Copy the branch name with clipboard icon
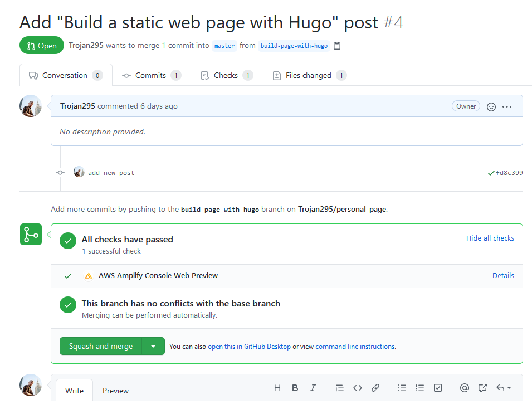Image resolution: width=532 pixels, height=404 pixels. 337,46
